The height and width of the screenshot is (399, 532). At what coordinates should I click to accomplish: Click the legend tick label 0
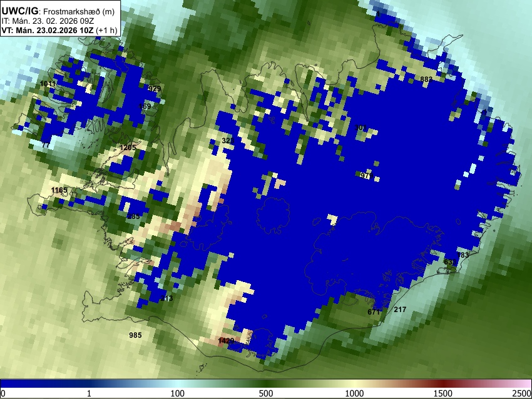pyautogui.click(x=3, y=393)
